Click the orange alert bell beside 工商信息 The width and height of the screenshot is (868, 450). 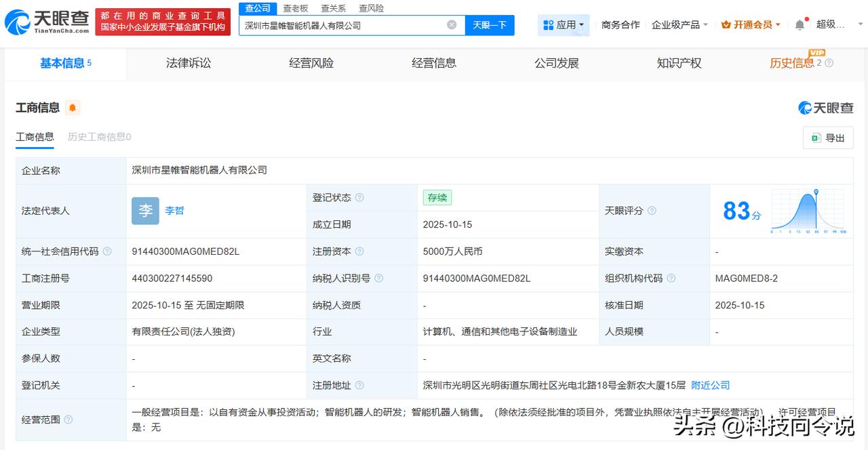[x=72, y=108]
